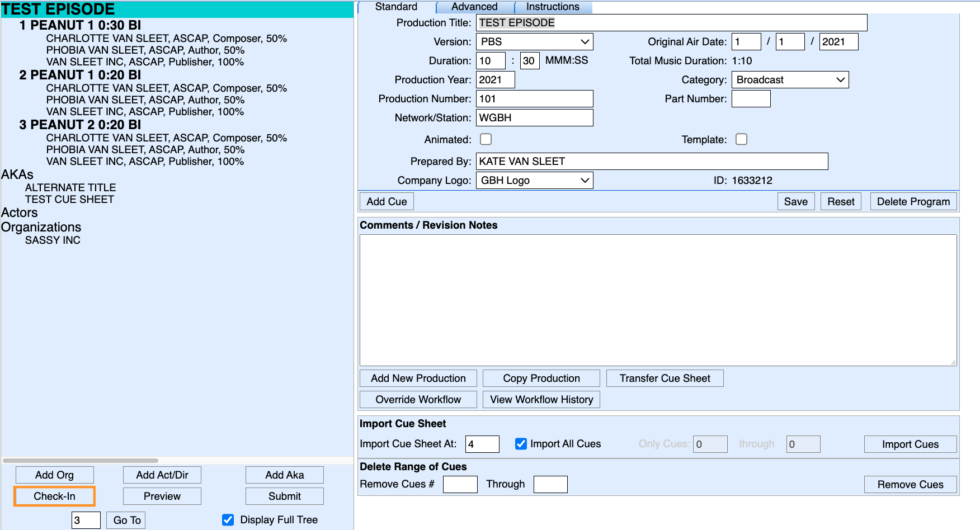Viewport: 980px width, 530px height.
Task: Save the production
Action: pyautogui.click(x=796, y=202)
